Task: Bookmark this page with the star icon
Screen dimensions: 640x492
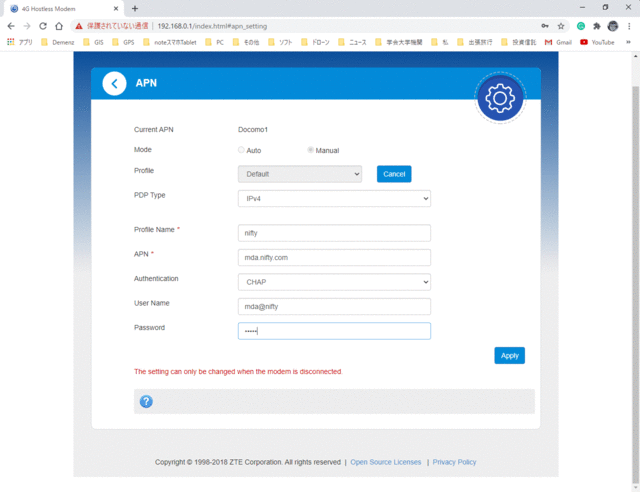Action: [x=561, y=26]
